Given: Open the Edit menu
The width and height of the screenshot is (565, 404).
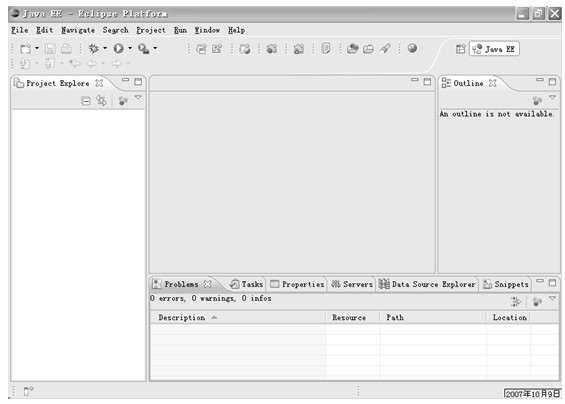Looking at the screenshot, I should (45, 30).
